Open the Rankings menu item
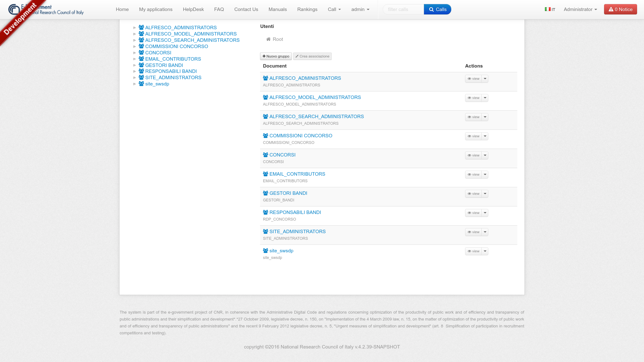The width and height of the screenshot is (644, 362). (307, 9)
